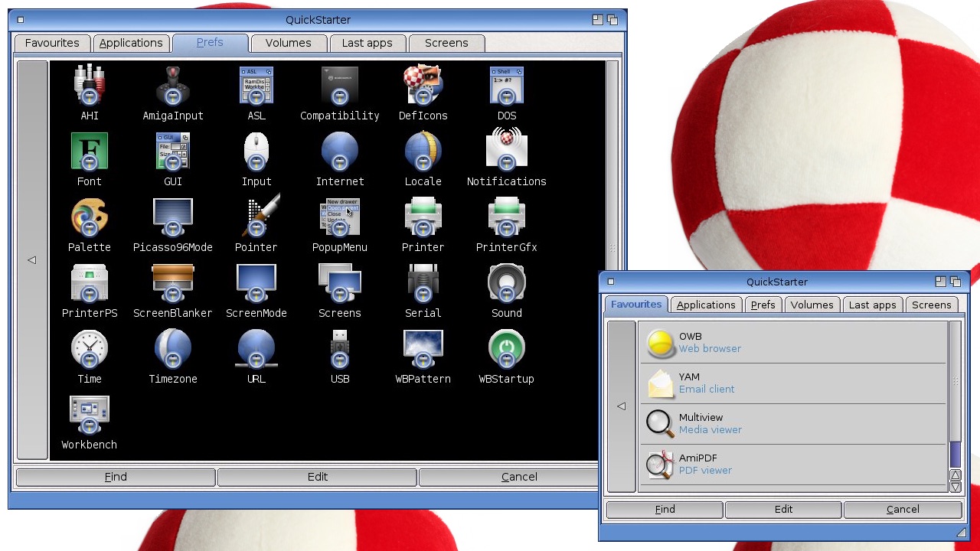
Task: Open the GUI prefs icon
Action: click(173, 152)
